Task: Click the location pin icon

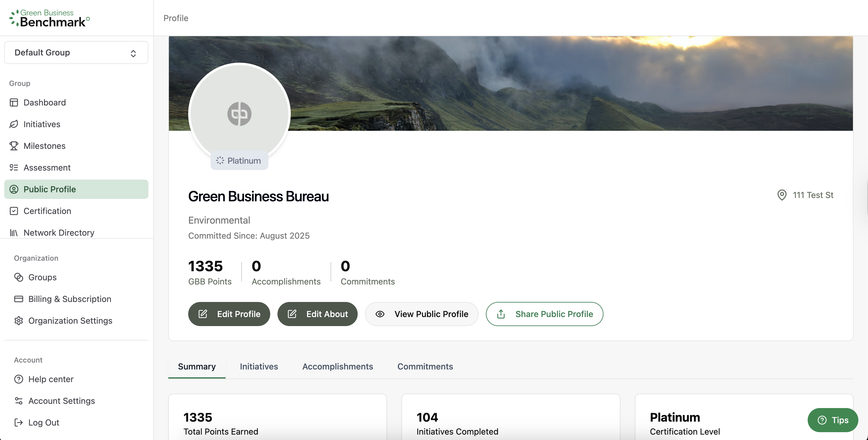Action: pyautogui.click(x=782, y=195)
